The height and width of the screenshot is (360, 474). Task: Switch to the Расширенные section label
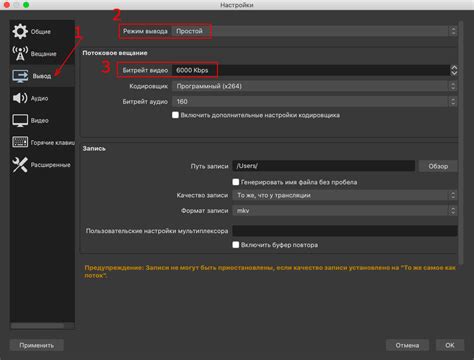(51, 165)
